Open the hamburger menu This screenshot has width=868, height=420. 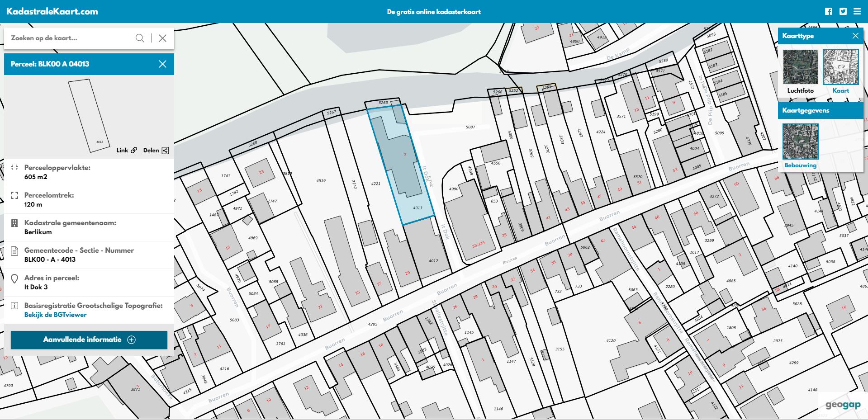[857, 12]
